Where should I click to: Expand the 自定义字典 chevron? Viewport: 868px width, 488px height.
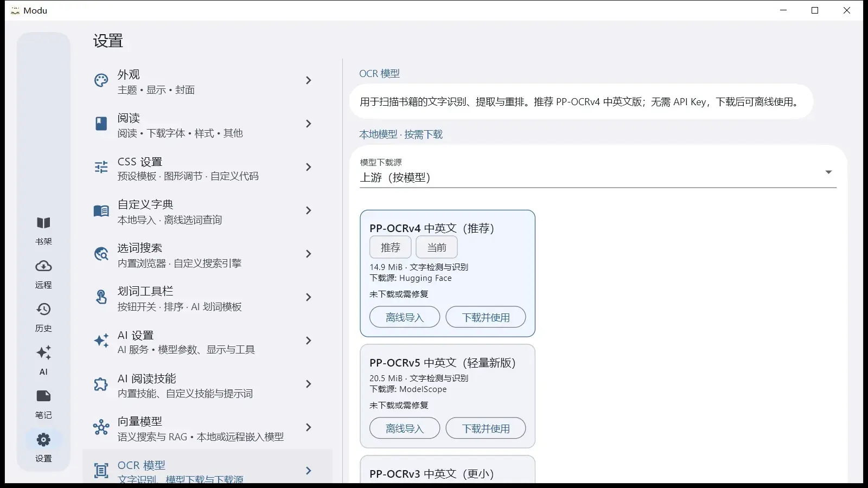(308, 210)
